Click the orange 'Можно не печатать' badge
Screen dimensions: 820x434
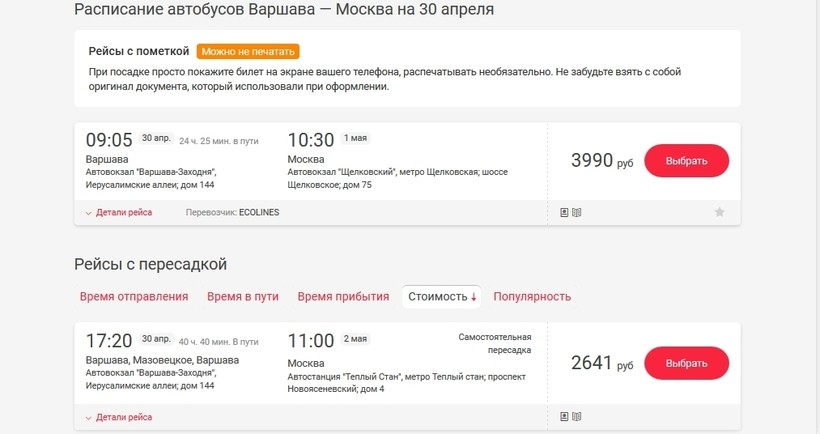[248, 52]
